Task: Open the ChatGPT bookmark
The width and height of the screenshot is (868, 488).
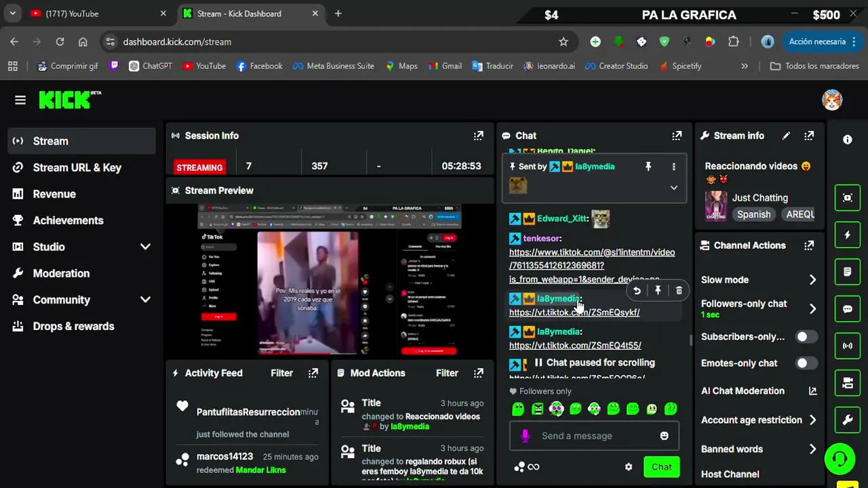Action: click(150, 66)
